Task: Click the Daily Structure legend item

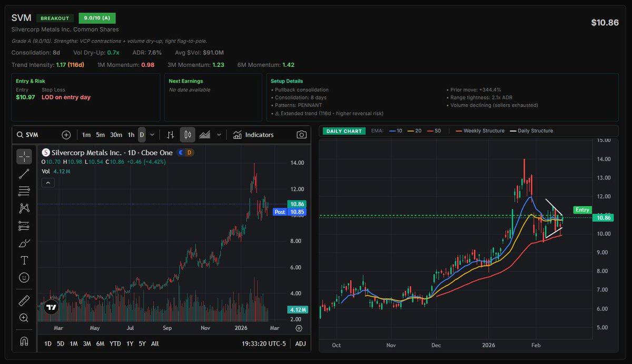Action: click(530, 130)
